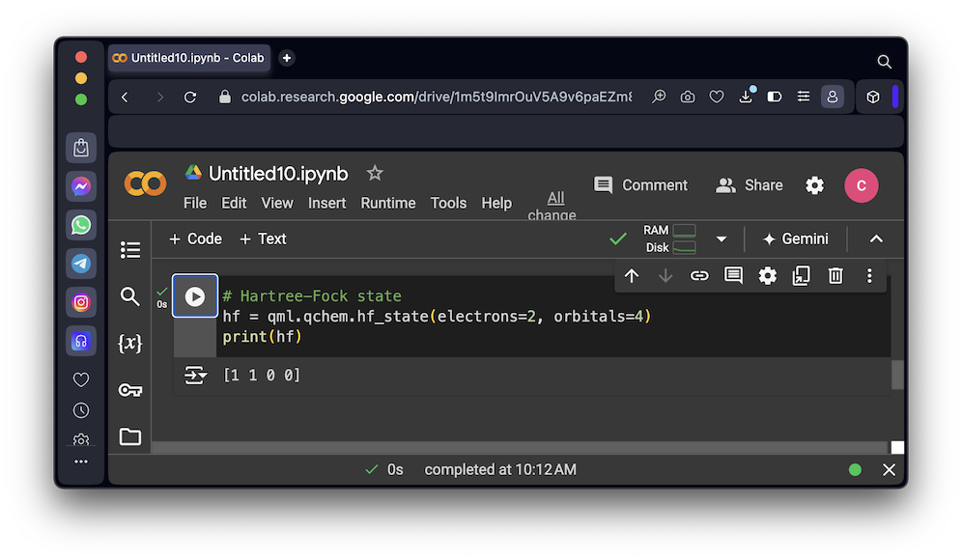Add a new Code cell
Screen dimensions: 962x560
195,239
